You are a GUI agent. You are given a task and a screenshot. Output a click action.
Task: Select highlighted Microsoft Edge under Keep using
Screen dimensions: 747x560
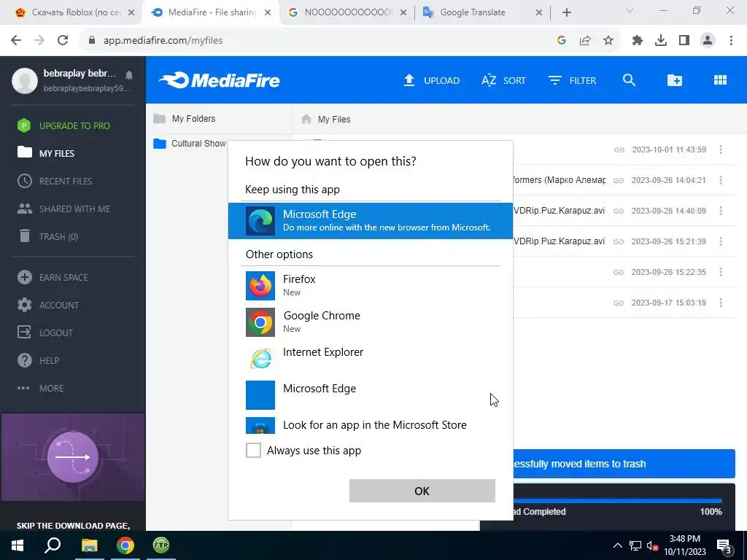(370, 220)
